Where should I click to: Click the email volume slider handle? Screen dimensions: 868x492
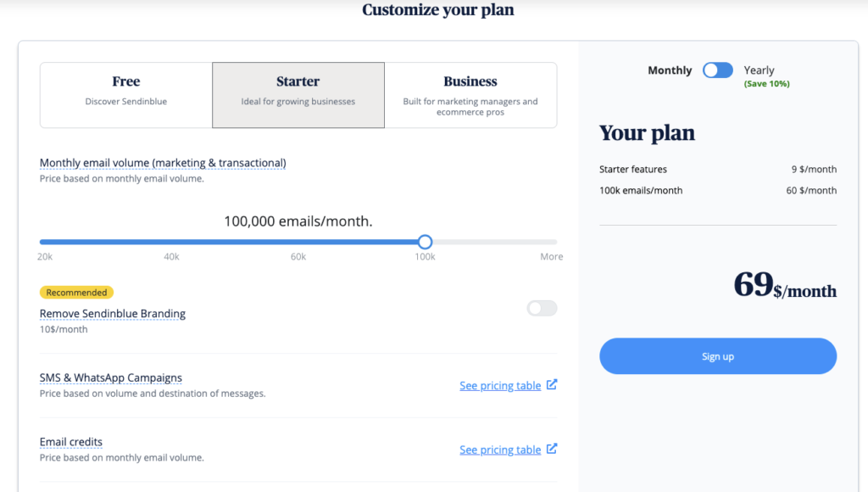[425, 242]
